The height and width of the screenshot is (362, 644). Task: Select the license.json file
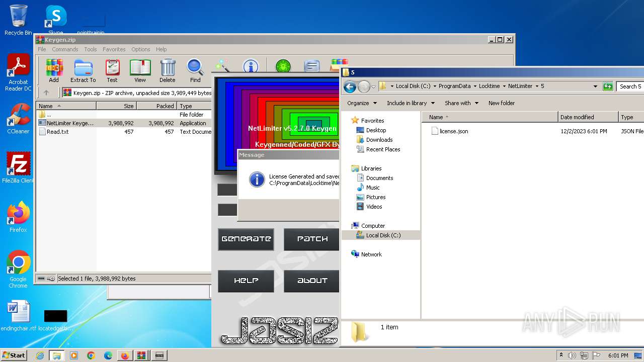coord(453,131)
